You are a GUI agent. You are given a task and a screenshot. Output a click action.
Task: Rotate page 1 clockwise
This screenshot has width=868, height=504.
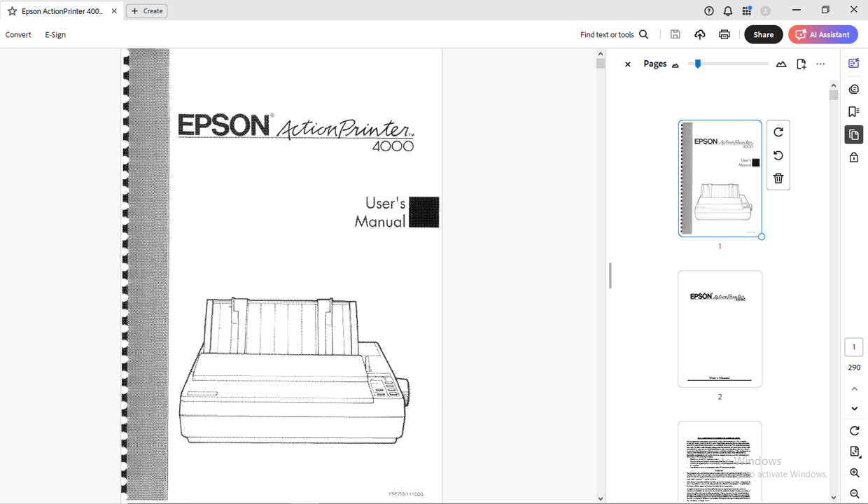pos(778,132)
